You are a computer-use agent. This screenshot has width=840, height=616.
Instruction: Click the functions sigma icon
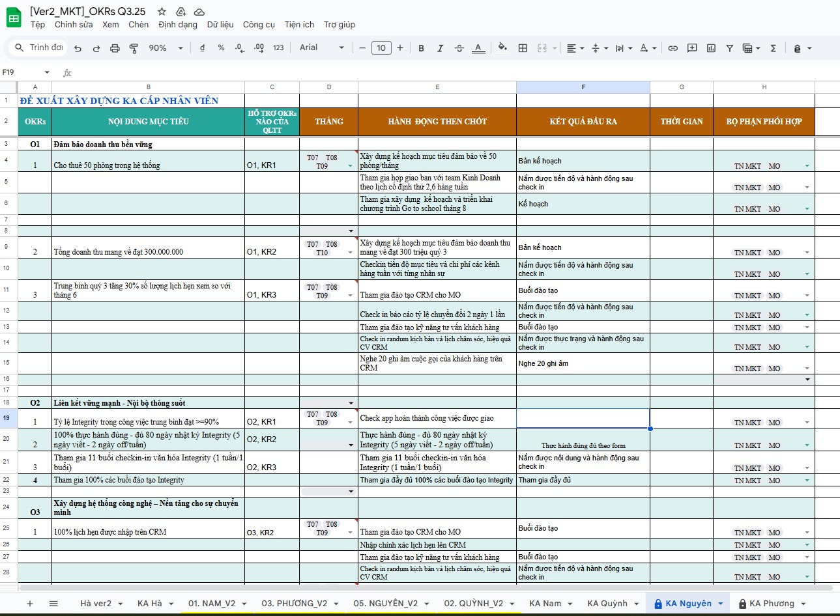tap(773, 48)
